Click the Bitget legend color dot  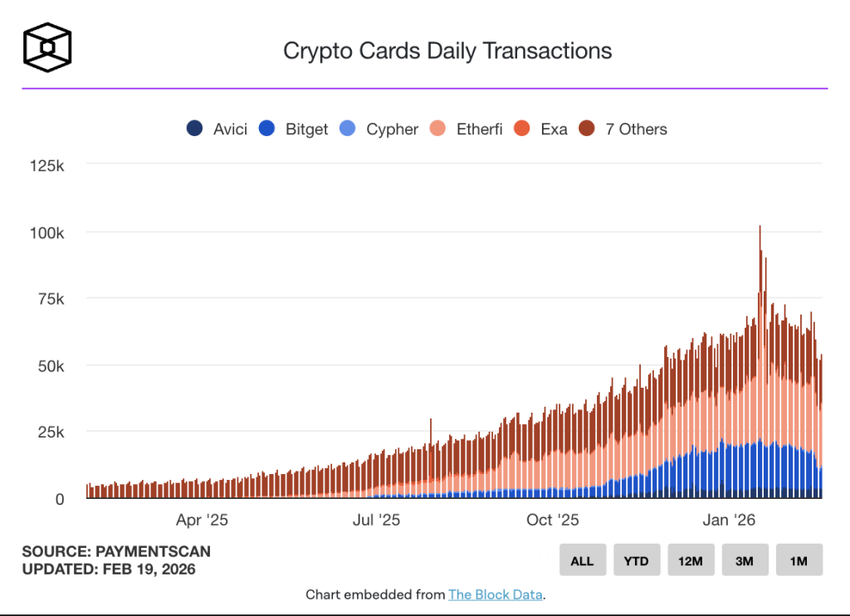coord(267,129)
